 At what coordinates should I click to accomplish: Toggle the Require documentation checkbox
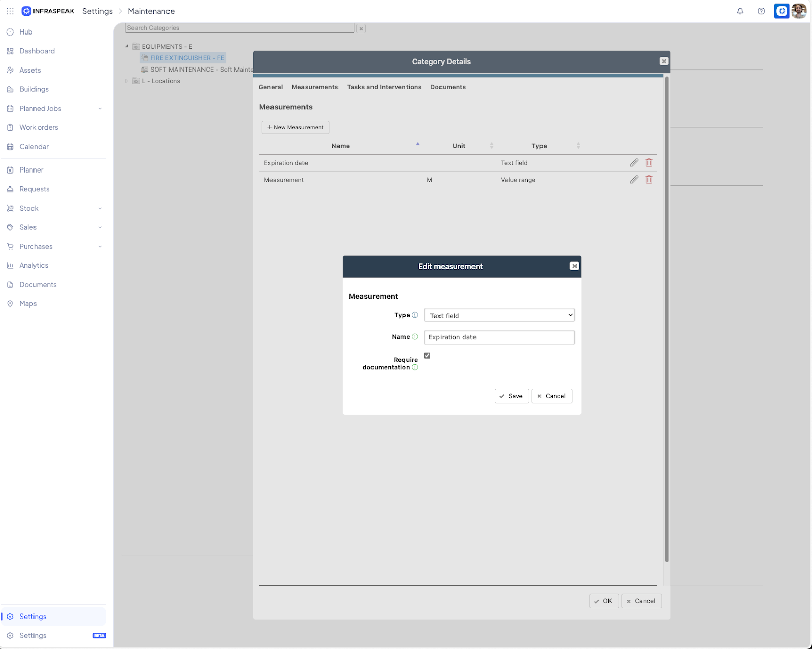point(427,356)
